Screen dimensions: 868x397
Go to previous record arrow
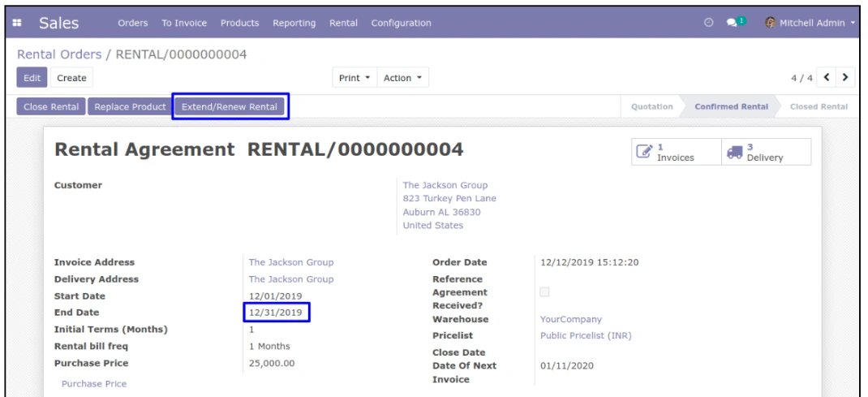(x=828, y=78)
